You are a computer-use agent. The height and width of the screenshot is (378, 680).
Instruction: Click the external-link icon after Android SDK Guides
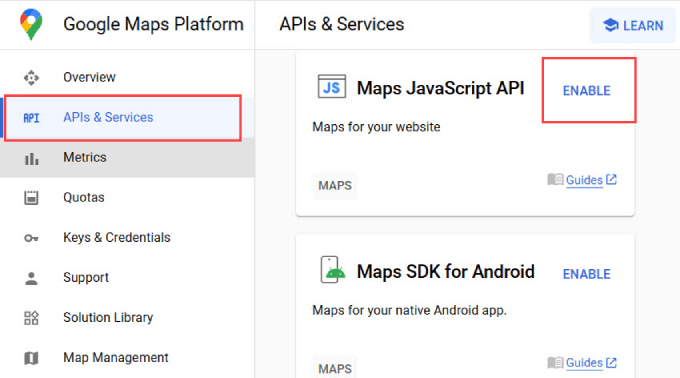coord(611,362)
